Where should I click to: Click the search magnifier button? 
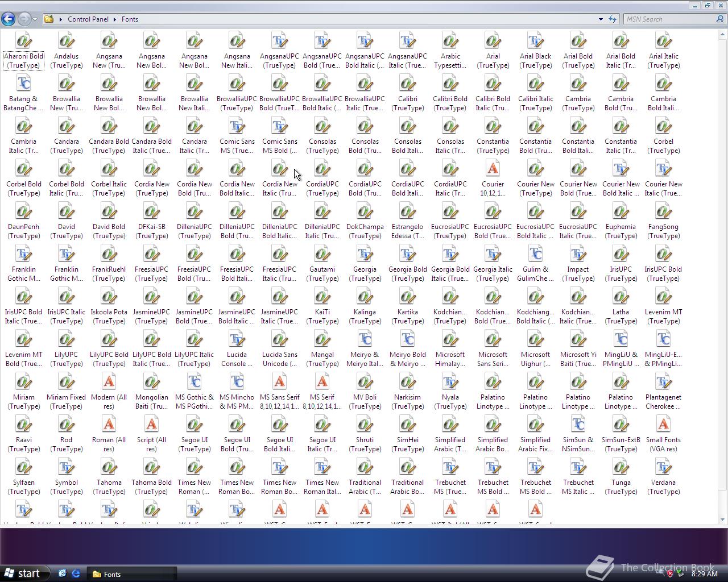(x=720, y=19)
